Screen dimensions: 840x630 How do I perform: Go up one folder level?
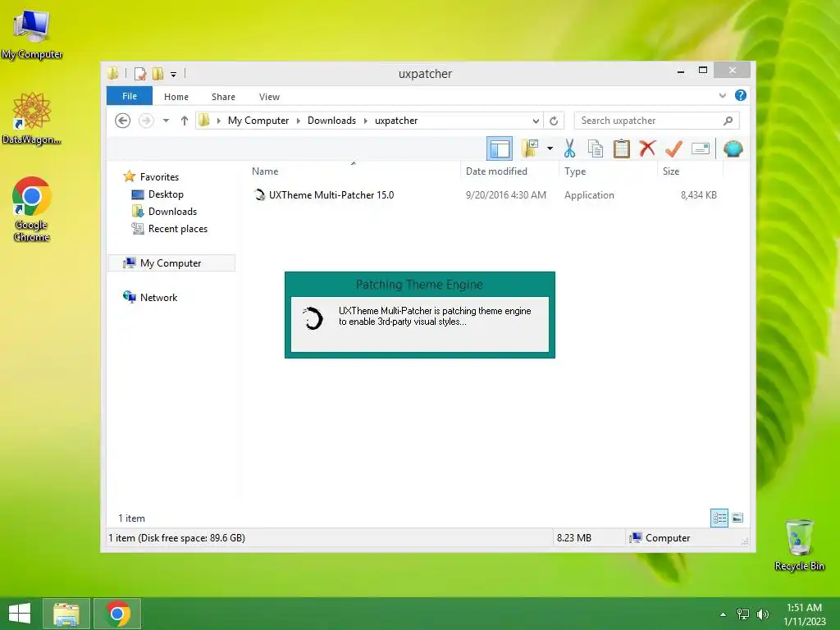[x=185, y=121]
